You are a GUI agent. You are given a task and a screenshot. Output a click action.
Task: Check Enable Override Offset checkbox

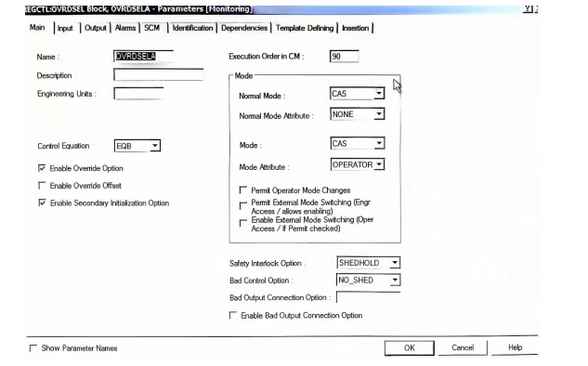coord(42,185)
